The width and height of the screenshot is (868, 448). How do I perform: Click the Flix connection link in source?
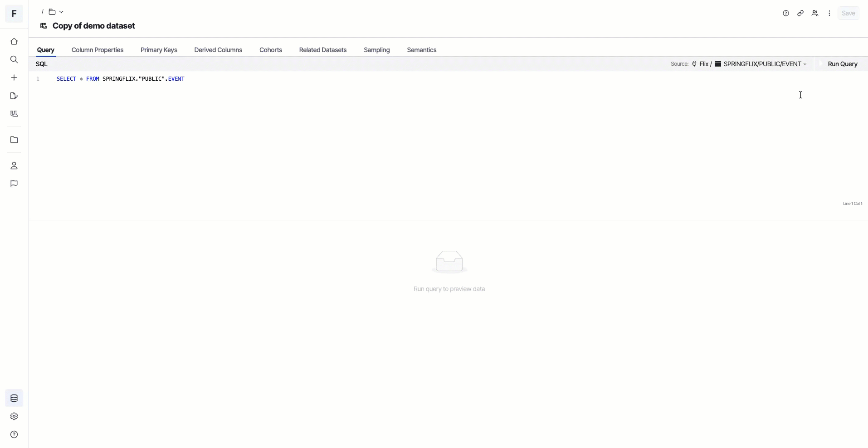tap(700, 64)
